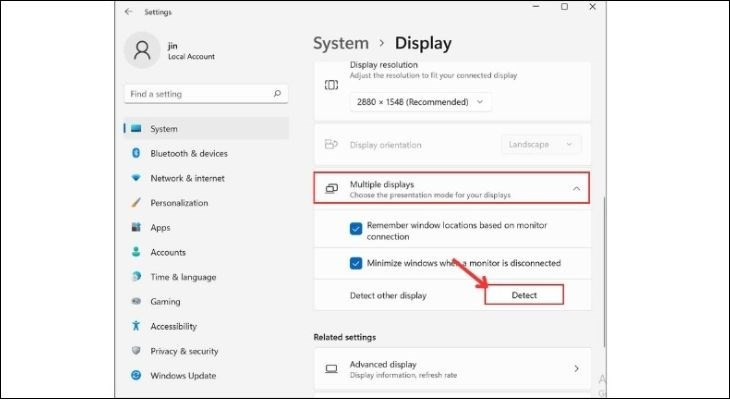
Task: Click the Network wifi icon
Action: pos(136,178)
